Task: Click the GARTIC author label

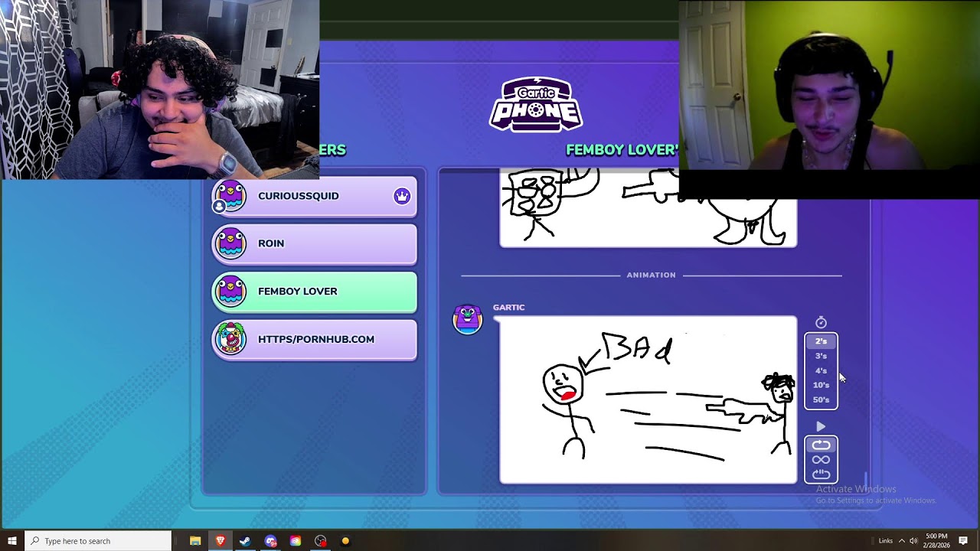Action: point(508,308)
